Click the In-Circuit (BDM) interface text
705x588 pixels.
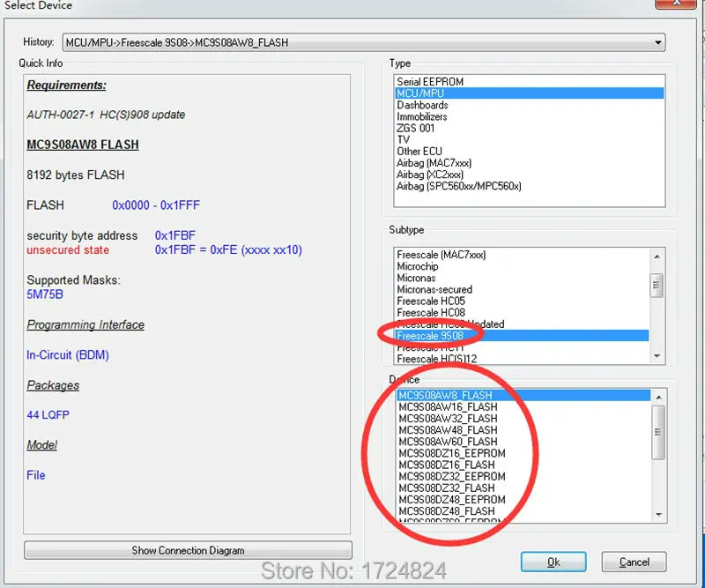68,355
